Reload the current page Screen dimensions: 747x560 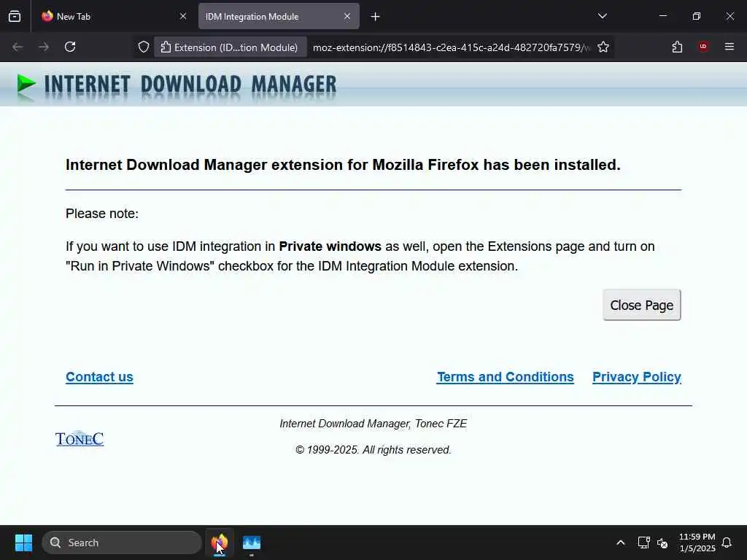70,47
